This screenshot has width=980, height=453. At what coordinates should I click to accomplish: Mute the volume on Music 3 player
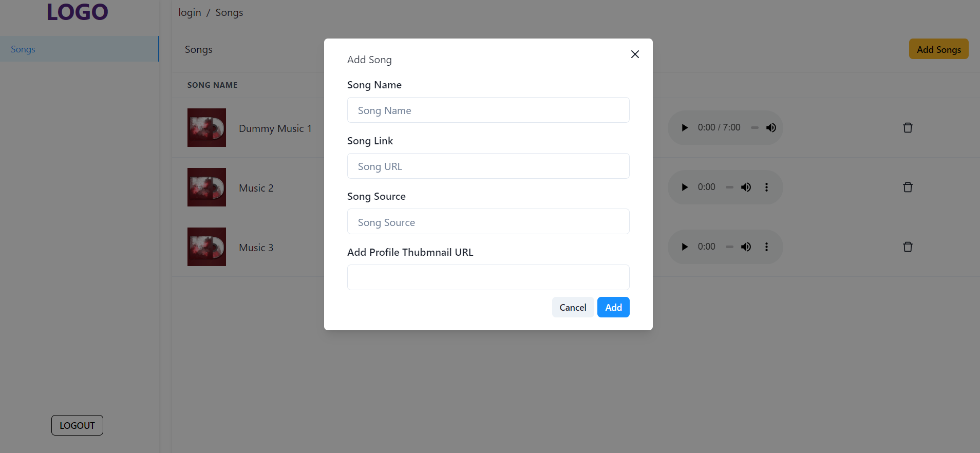point(746,247)
